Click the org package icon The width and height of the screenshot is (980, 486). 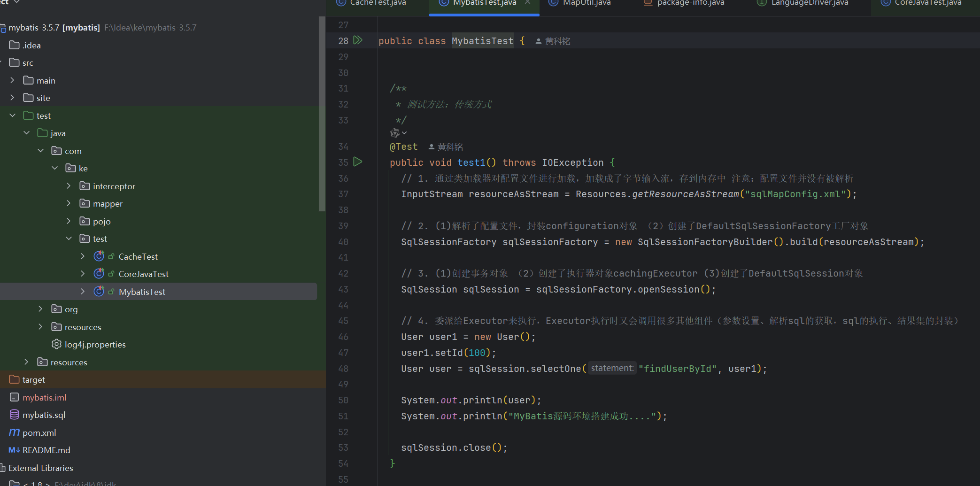tap(57, 309)
